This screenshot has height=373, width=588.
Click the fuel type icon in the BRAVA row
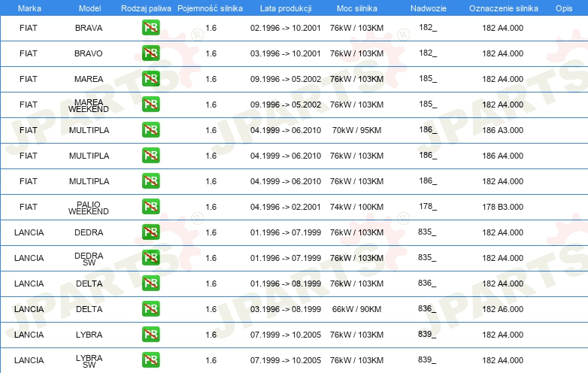pos(150,28)
